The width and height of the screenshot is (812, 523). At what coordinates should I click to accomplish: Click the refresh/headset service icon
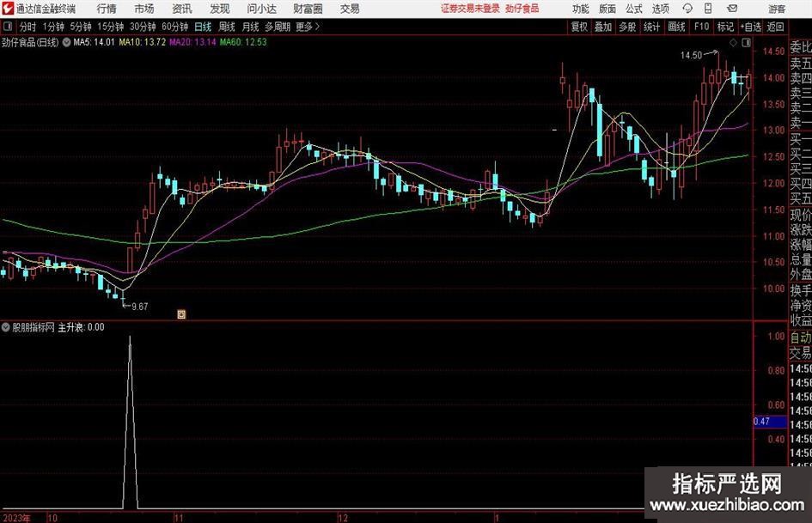[x=687, y=9]
